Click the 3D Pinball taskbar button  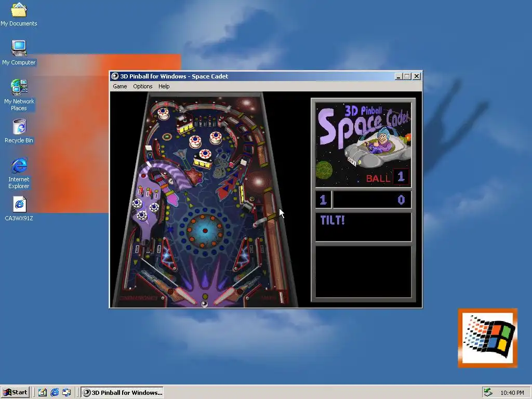pos(122,393)
